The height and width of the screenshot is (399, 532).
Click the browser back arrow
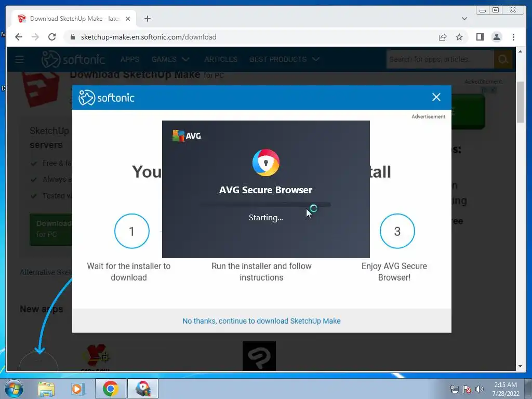[19, 37]
